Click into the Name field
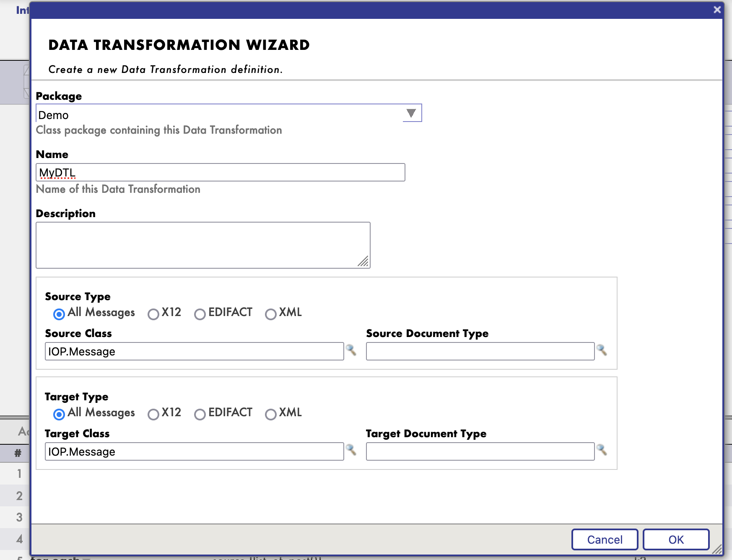732x560 pixels. [x=220, y=172]
